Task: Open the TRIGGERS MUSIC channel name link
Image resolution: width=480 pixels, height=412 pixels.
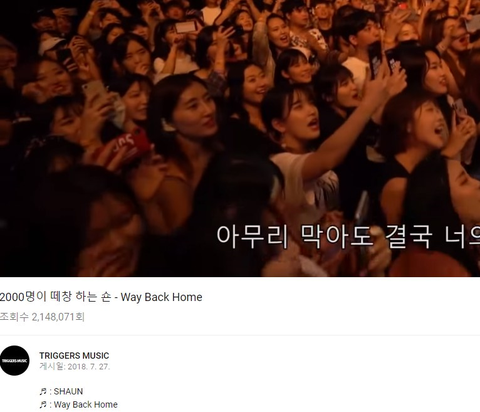Action: 74,355
